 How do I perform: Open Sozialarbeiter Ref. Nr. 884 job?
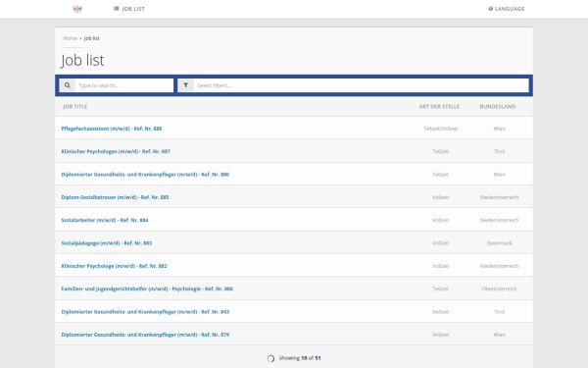tap(105, 220)
